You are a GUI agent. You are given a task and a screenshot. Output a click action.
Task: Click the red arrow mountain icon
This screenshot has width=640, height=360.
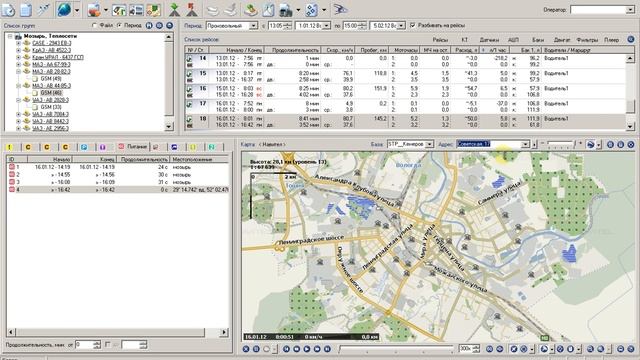coord(192,9)
